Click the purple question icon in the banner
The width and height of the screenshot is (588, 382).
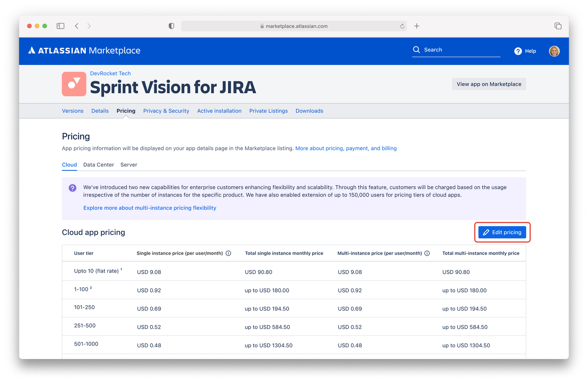(72, 188)
